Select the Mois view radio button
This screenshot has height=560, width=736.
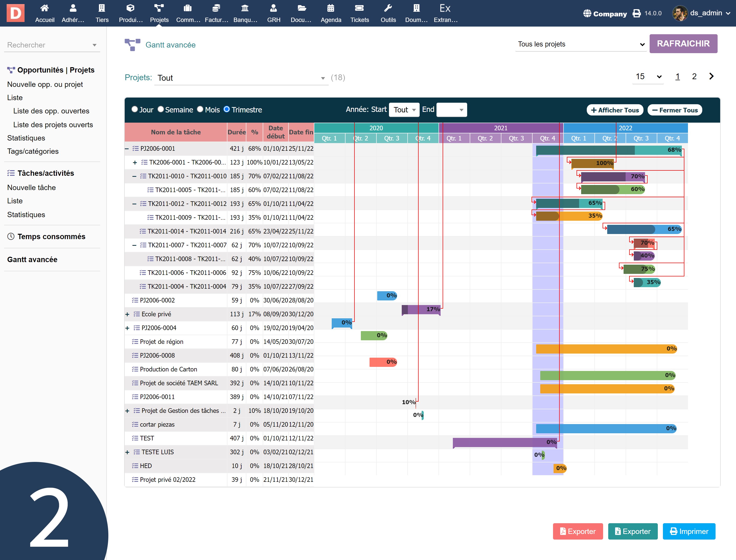click(200, 109)
